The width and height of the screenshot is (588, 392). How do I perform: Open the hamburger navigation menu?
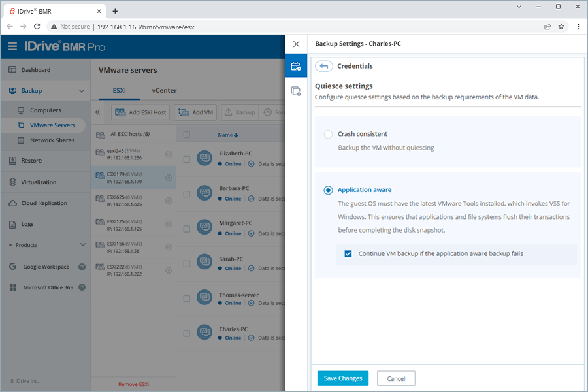[x=12, y=46]
